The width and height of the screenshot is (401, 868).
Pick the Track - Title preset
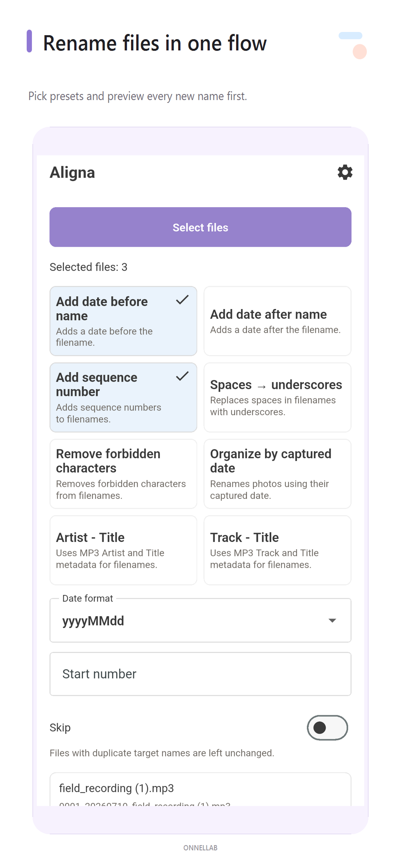click(x=277, y=550)
